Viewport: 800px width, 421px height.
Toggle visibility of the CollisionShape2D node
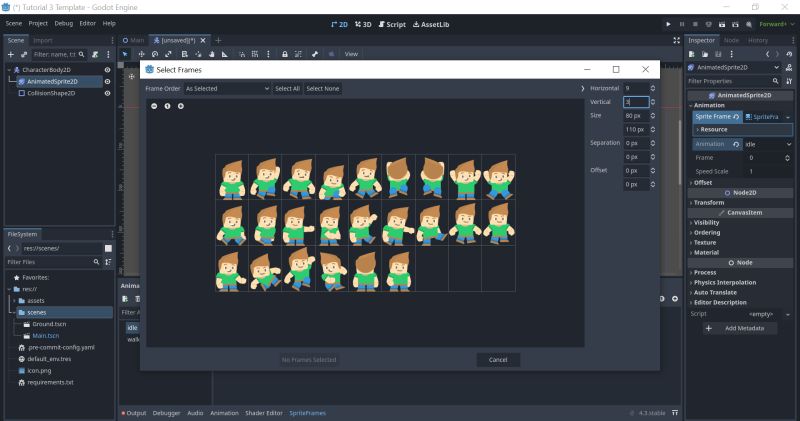click(x=107, y=93)
